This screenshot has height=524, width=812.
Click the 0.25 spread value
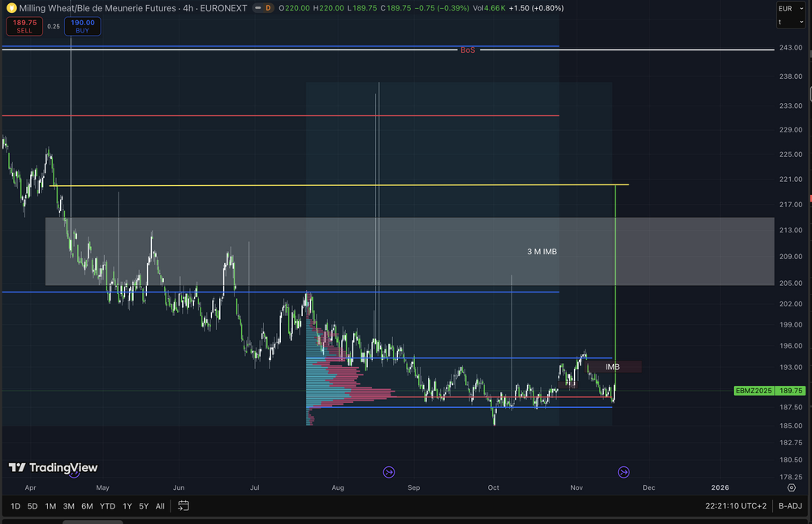click(54, 27)
